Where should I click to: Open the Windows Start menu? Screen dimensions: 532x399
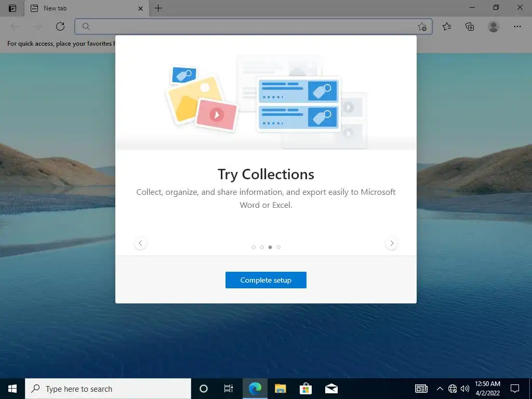pyautogui.click(x=12, y=389)
